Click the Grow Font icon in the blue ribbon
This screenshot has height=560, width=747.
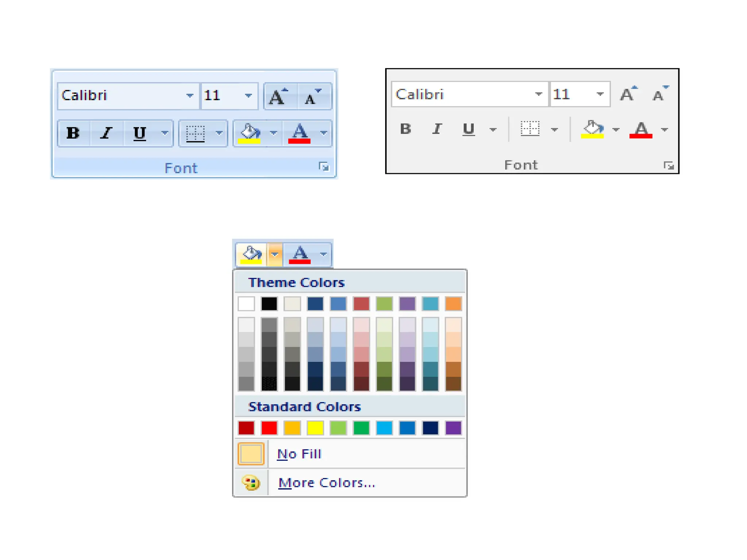click(279, 97)
